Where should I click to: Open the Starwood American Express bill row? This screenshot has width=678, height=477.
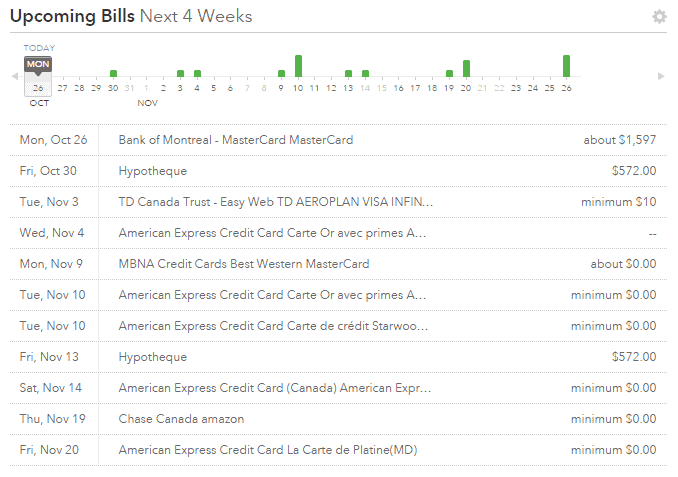(x=273, y=326)
